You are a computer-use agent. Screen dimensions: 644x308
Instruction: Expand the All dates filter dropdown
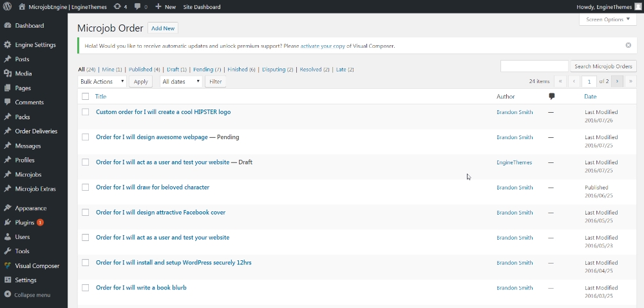point(180,82)
